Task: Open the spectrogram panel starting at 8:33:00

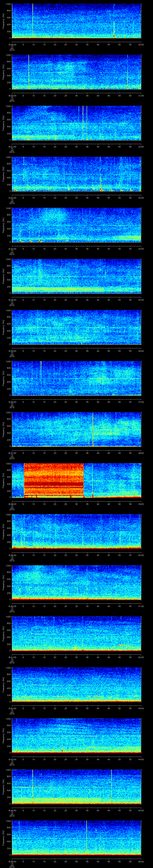Action: [x=76, y=225]
